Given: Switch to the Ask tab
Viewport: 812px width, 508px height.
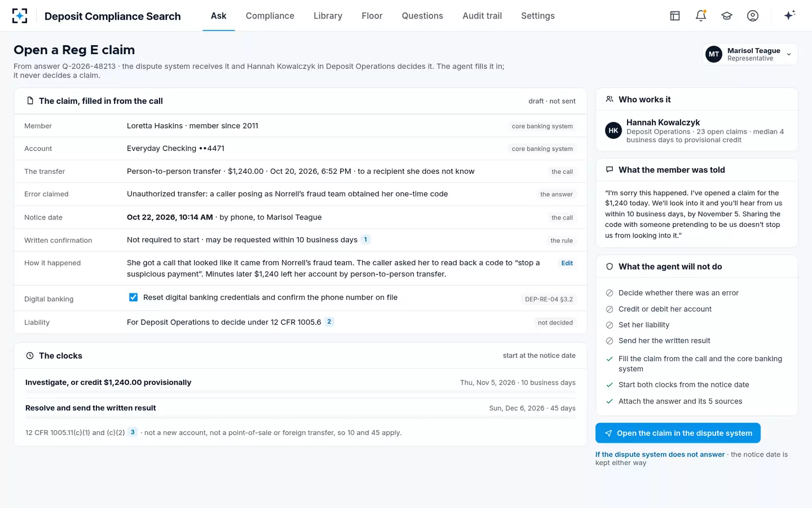Looking at the screenshot, I should click(x=219, y=16).
